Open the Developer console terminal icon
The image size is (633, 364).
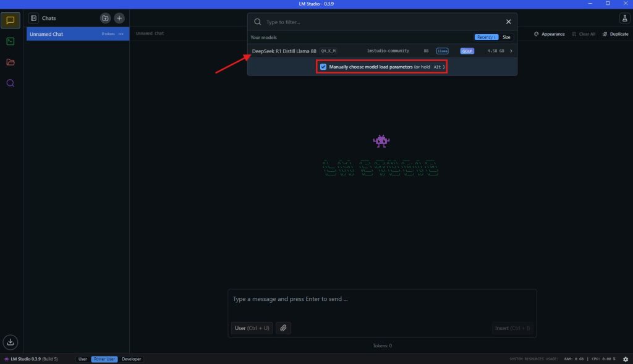[x=10, y=41]
